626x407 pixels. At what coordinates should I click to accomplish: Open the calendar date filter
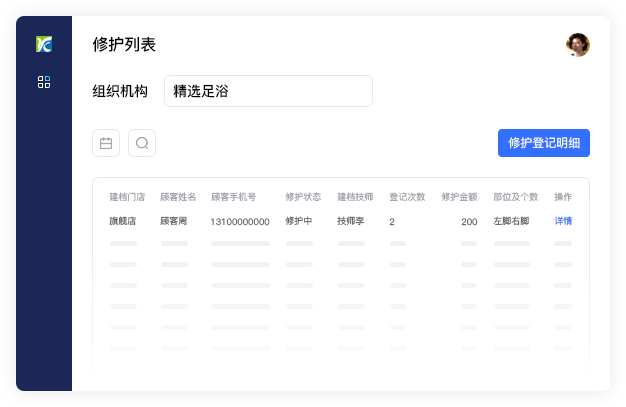[106, 143]
